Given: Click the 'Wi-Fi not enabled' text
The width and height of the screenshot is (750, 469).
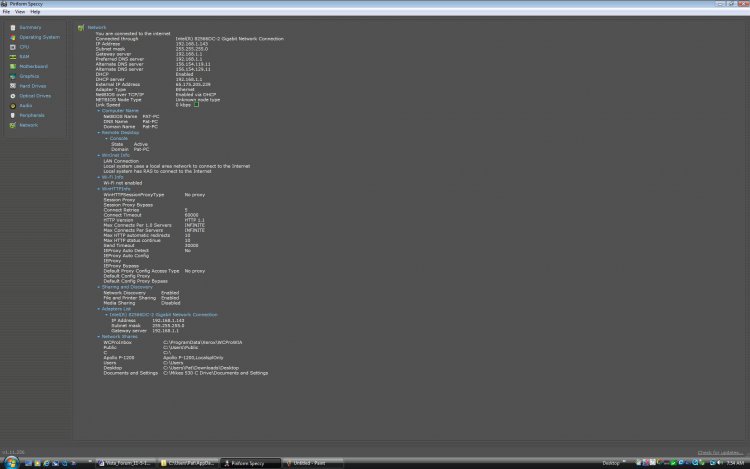Looking at the screenshot, I should [122, 183].
